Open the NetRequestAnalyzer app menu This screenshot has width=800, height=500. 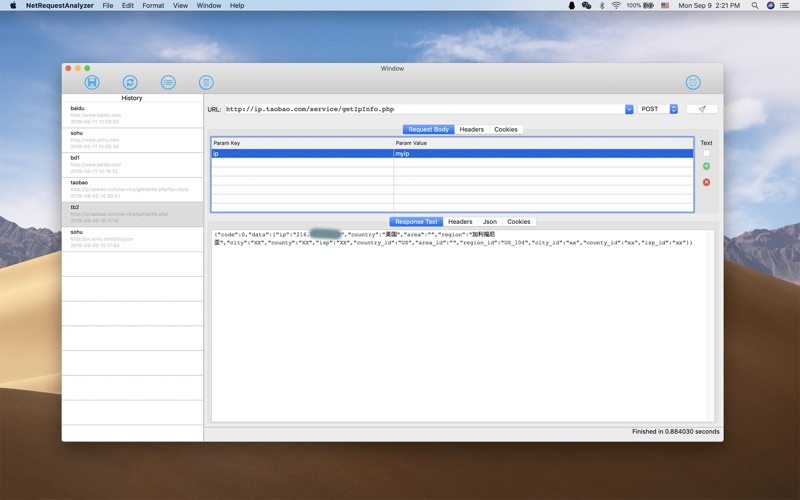tap(60, 6)
